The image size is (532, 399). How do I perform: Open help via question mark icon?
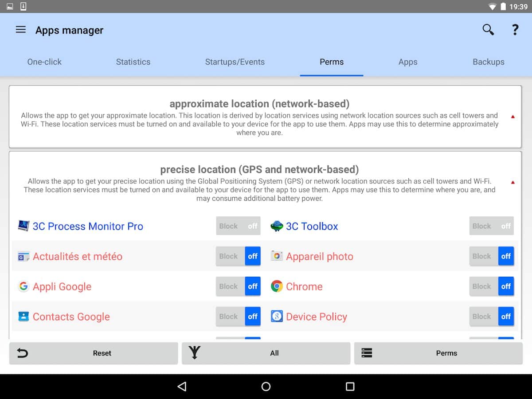[x=515, y=30]
